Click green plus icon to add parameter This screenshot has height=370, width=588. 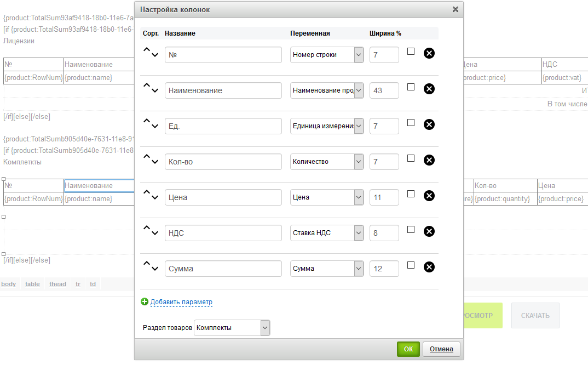[x=145, y=301]
